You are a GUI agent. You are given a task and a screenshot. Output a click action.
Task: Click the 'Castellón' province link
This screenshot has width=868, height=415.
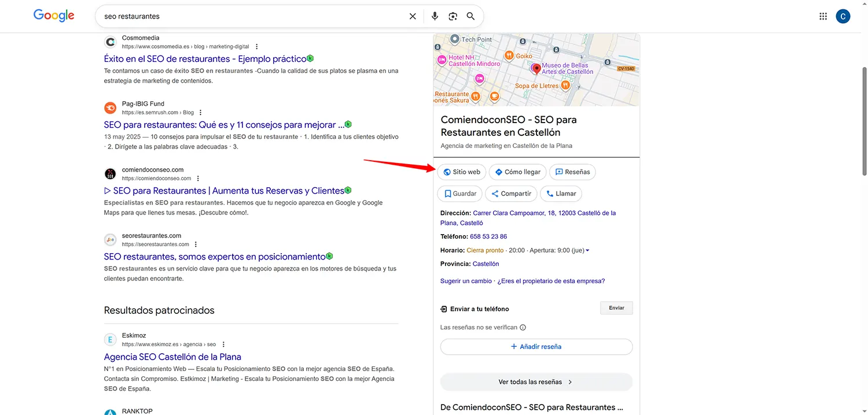486,264
